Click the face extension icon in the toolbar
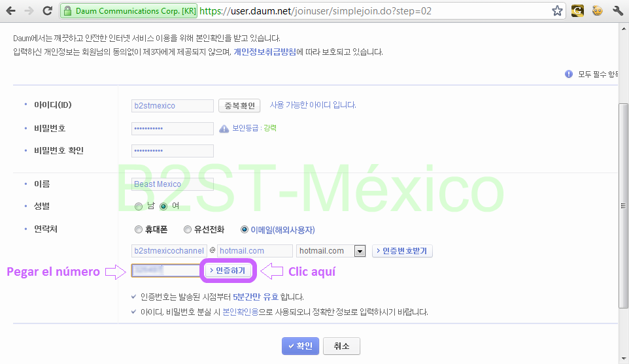 click(598, 11)
